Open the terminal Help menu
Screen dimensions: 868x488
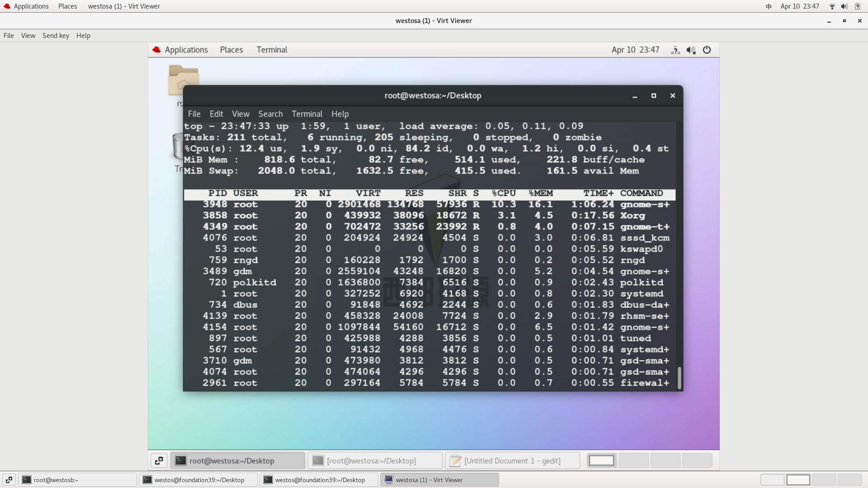340,114
